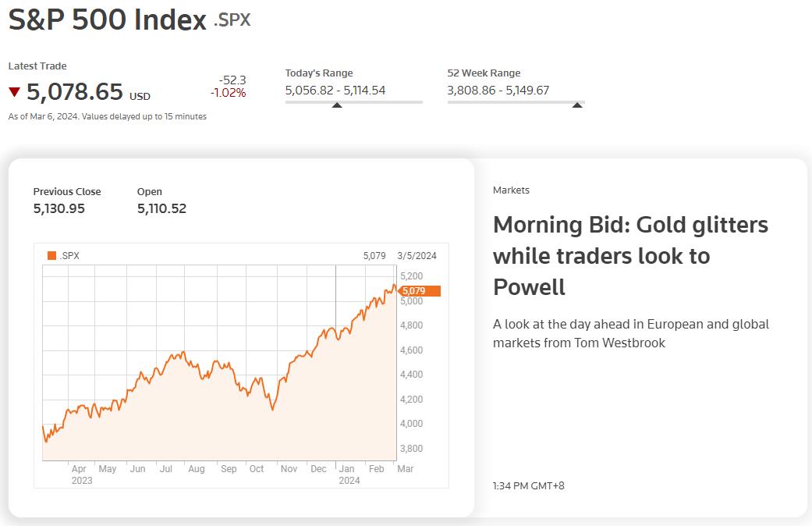Click the Oct label on chart axis
812x526 pixels.
point(257,468)
